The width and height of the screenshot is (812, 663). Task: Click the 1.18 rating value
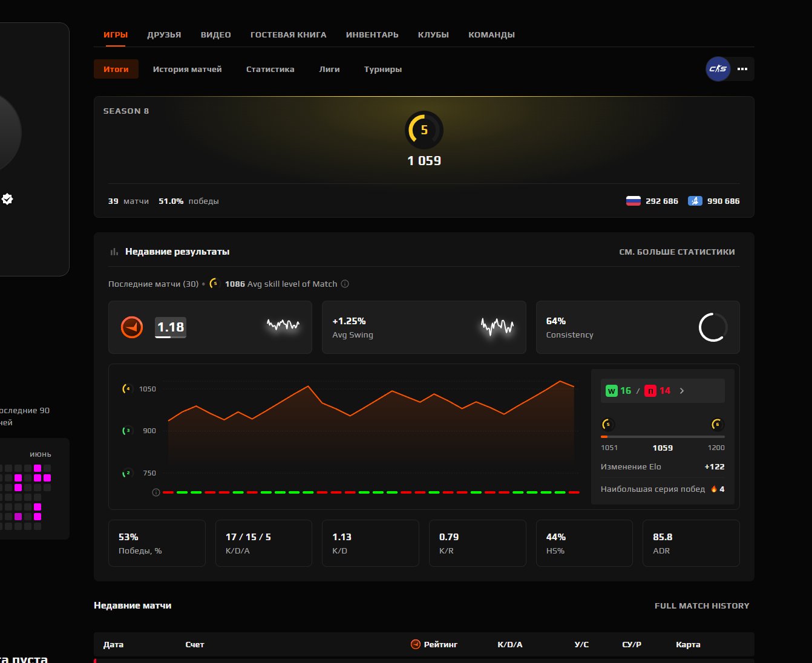pyautogui.click(x=171, y=327)
